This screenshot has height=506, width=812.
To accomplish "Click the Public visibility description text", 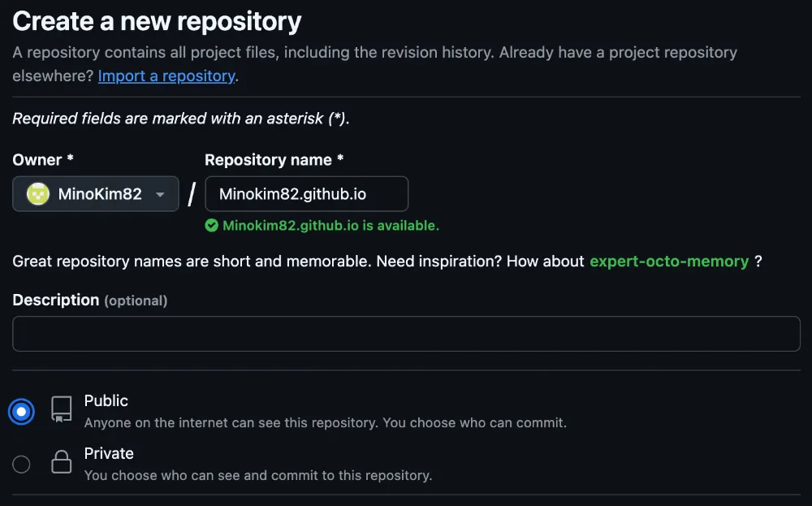I will [326, 422].
